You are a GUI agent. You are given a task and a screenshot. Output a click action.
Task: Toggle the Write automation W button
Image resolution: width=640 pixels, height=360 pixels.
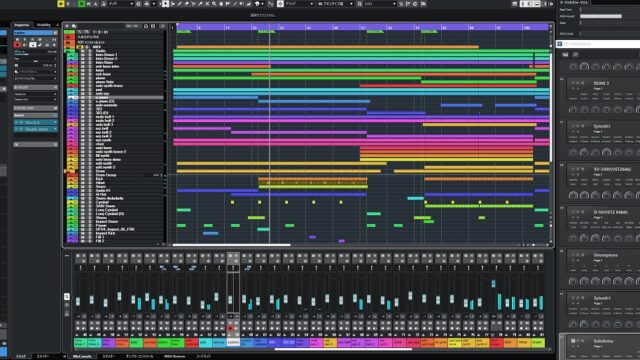tap(89, 4)
